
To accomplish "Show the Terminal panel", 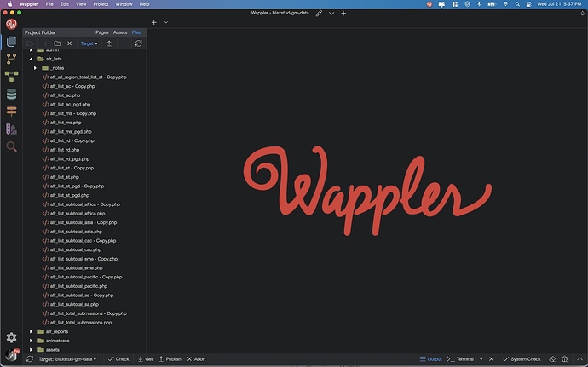I will [x=460, y=359].
